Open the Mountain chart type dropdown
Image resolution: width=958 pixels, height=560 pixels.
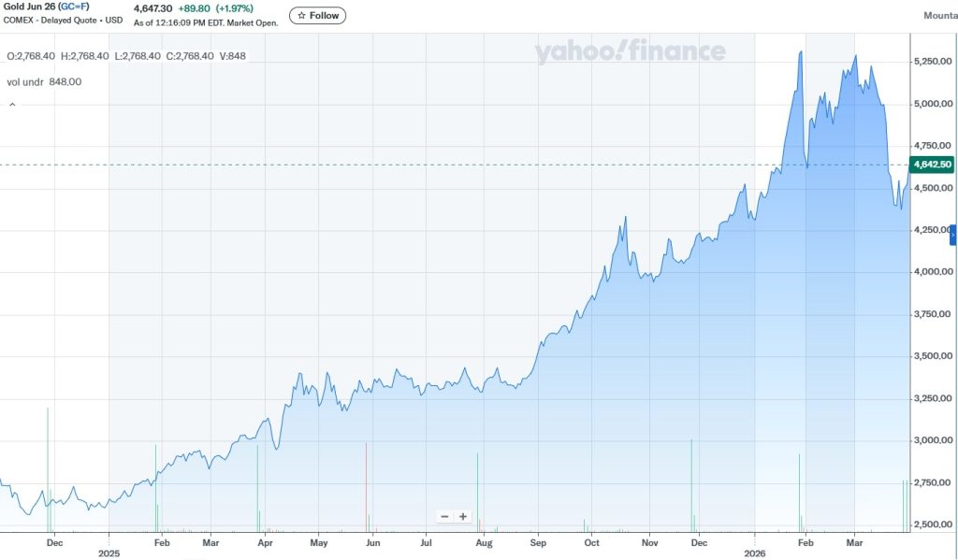(939, 16)
